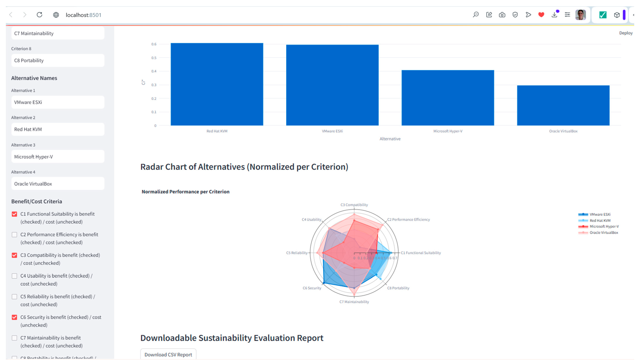Click the cube extensions icon
Screen dimensions: 641x364
coord(617,15)
